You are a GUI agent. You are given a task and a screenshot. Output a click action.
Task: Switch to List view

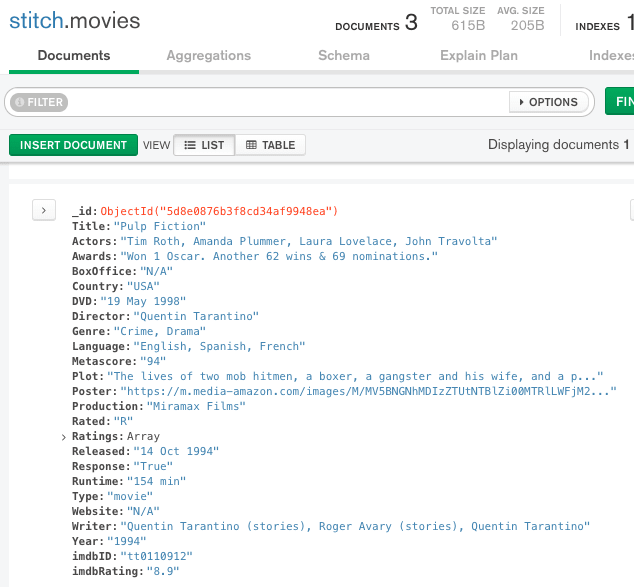tap(204, 145)
